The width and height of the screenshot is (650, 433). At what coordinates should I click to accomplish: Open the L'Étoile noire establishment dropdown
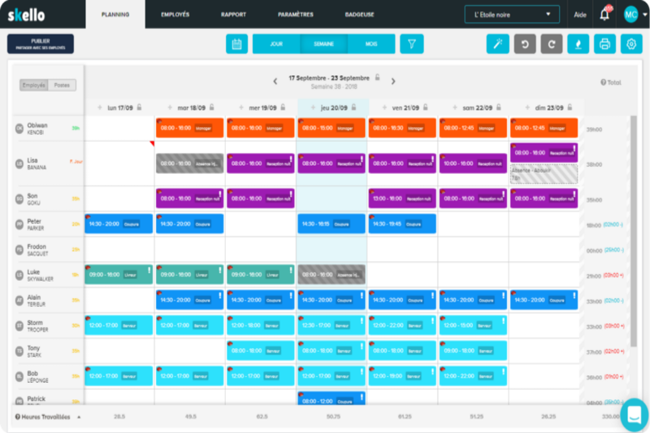(x=512, y=15)
